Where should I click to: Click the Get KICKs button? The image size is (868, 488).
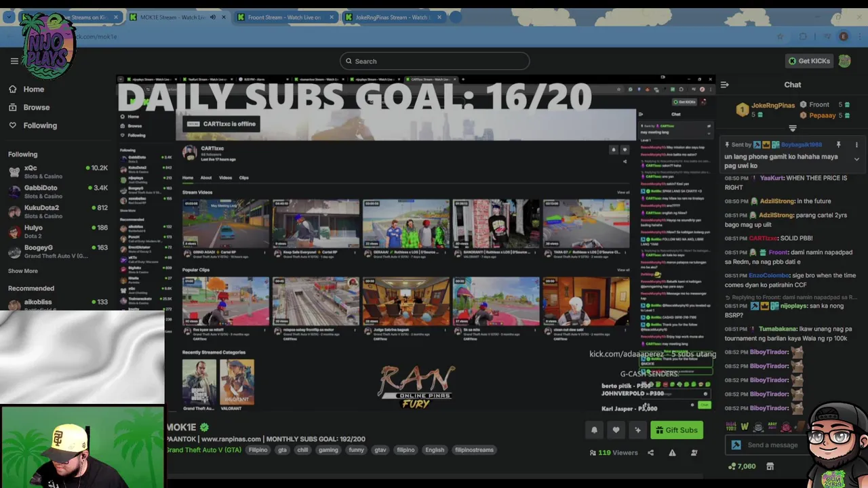coord(808,61)
